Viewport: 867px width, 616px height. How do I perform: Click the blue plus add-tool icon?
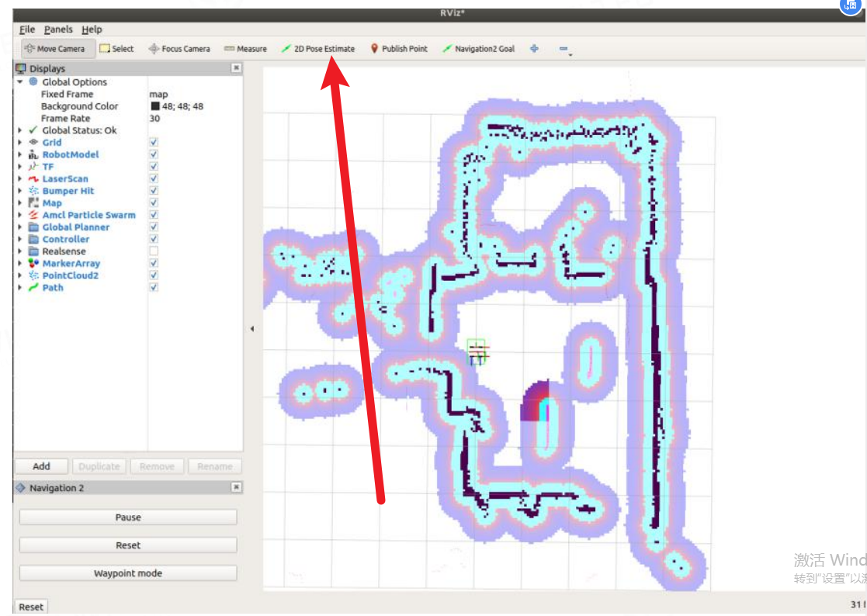click(x=534, y=49)
